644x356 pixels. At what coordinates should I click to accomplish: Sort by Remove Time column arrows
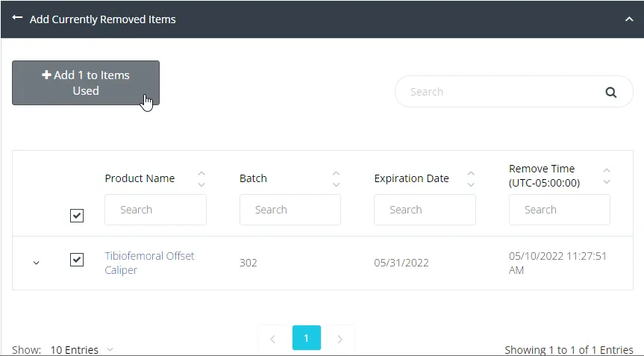click(606, 175)
